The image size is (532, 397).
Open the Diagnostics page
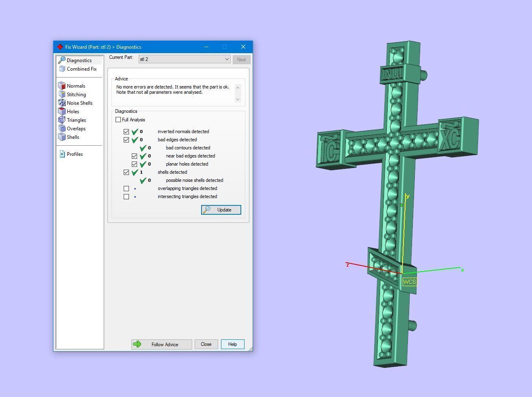pos(79,60)
